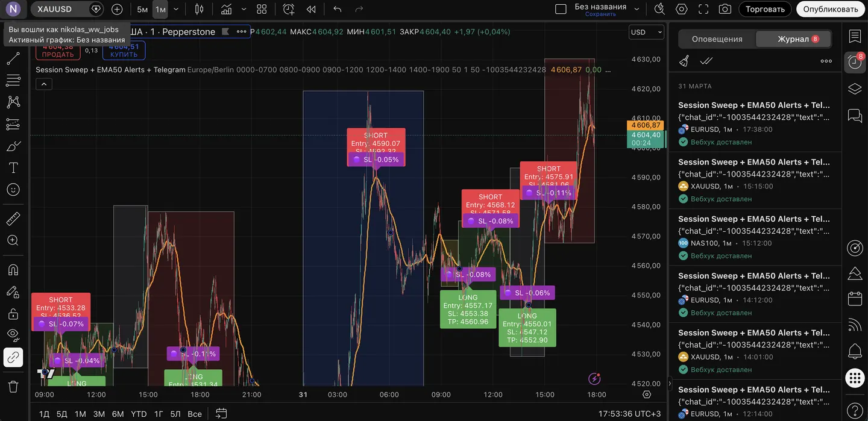Viewport: 868px width, 421px height.
Task: Open the chats panel in right sidebar
Action: (x=855, y=115)
